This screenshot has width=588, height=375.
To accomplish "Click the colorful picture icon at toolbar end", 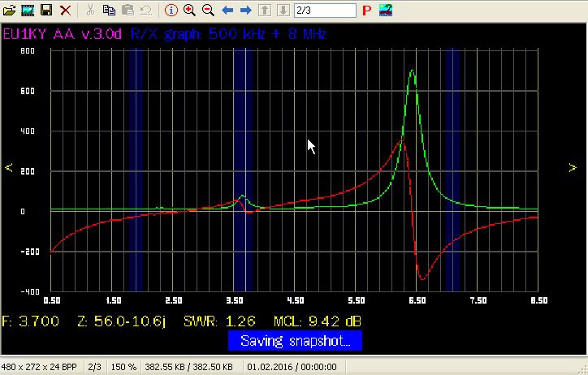I will coord(386,11).
